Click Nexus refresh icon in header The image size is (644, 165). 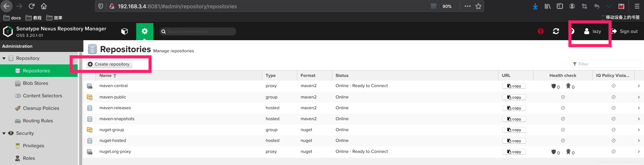(x=556, y=31)
